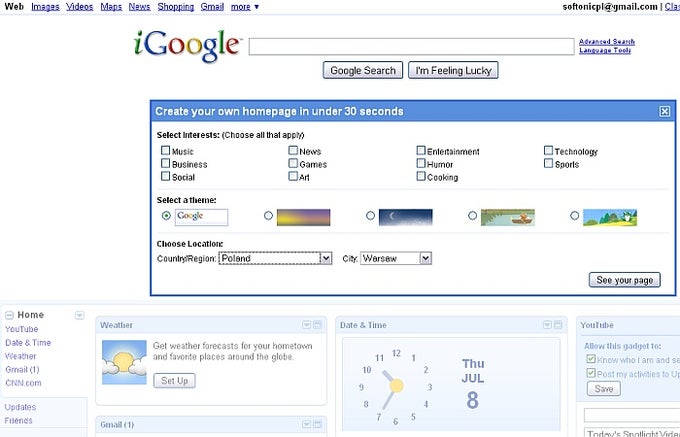
Task: Open News in the top navigation
Action: 139,7
